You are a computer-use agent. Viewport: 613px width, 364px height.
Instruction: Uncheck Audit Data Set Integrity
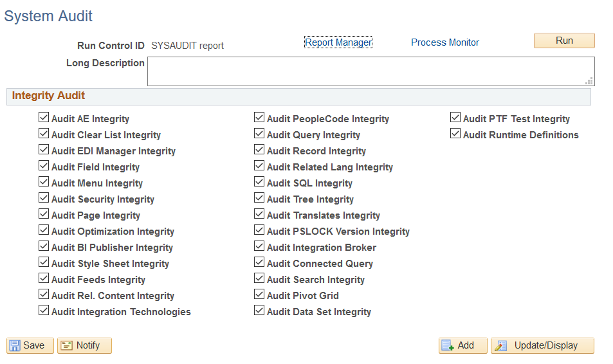coord(259,311)
